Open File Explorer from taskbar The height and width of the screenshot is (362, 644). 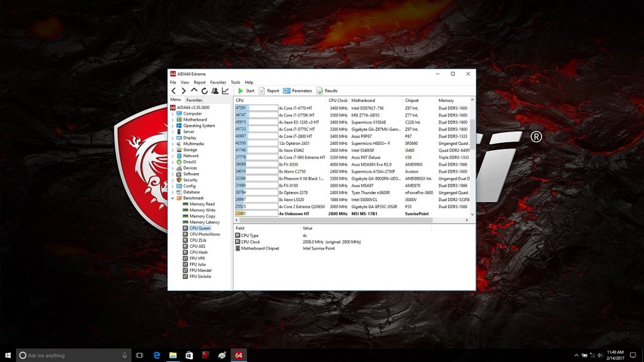coord(173,355)
